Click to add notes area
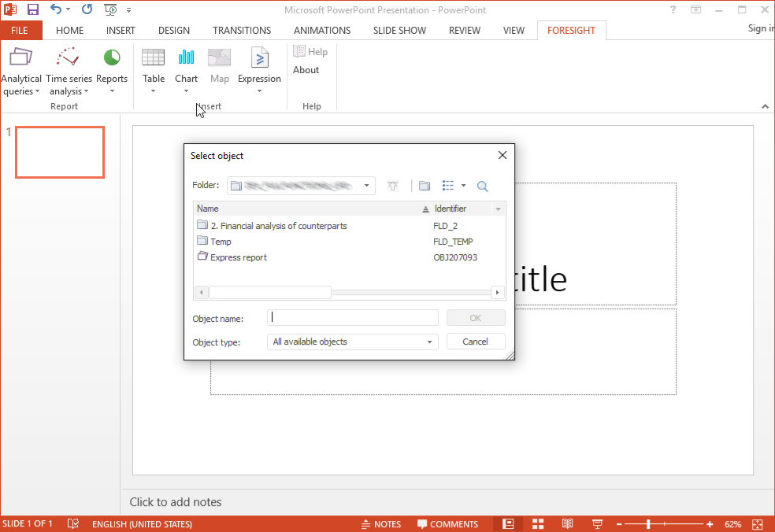The height and width of the screenshot is (532, 775). click(176, 502)
